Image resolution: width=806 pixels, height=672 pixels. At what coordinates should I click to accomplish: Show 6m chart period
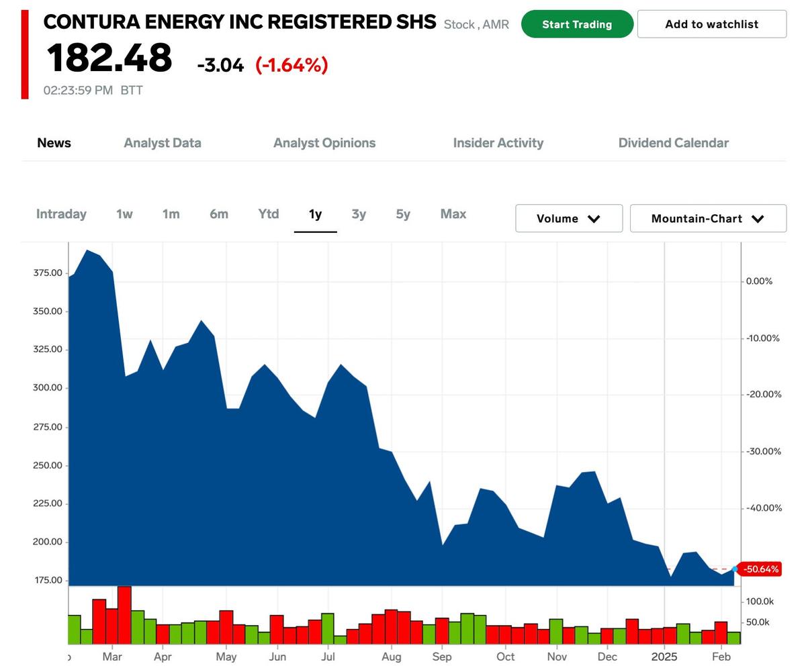219,214
